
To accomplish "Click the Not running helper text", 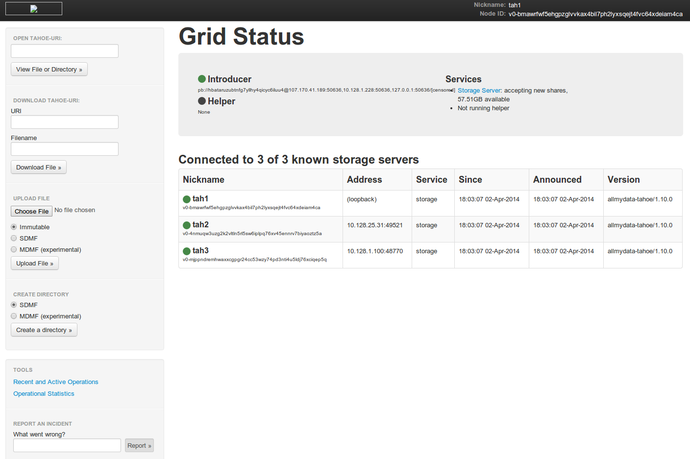I will point(483,108).
